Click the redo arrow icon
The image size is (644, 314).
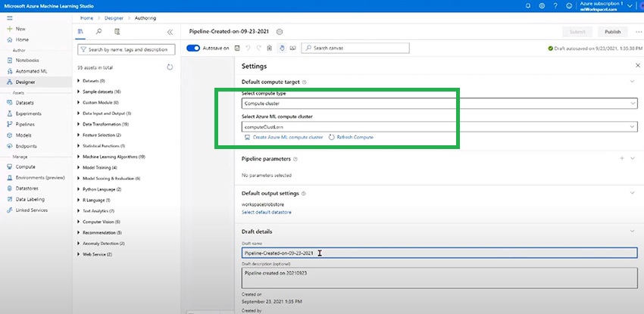point(259,48)
